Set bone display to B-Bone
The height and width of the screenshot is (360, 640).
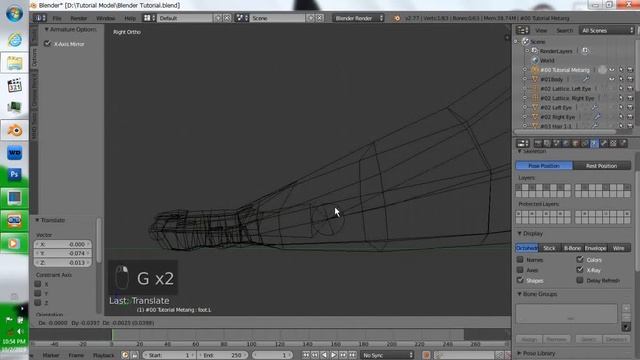coord(572,248)
